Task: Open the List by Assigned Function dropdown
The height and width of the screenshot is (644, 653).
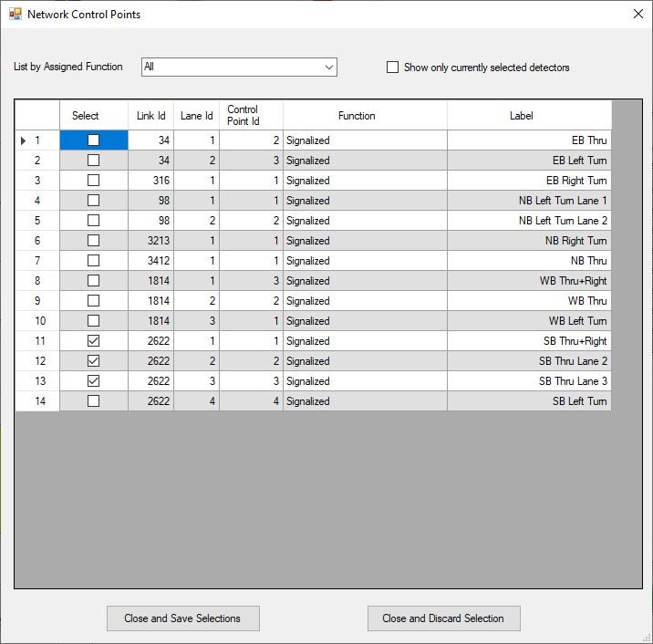Action: (x=239, y=68)
